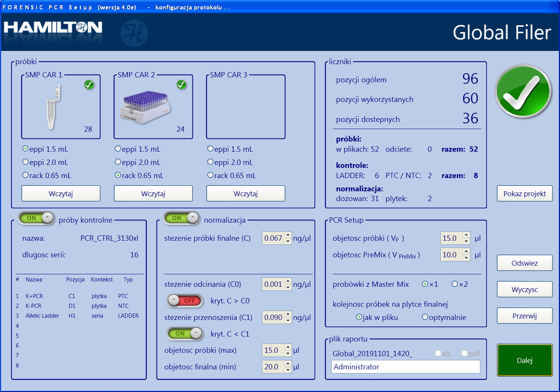Screen dimensions: 560x392
Task: Decrease objetosc finalna (min) value
Action: (x=288, y=370)
